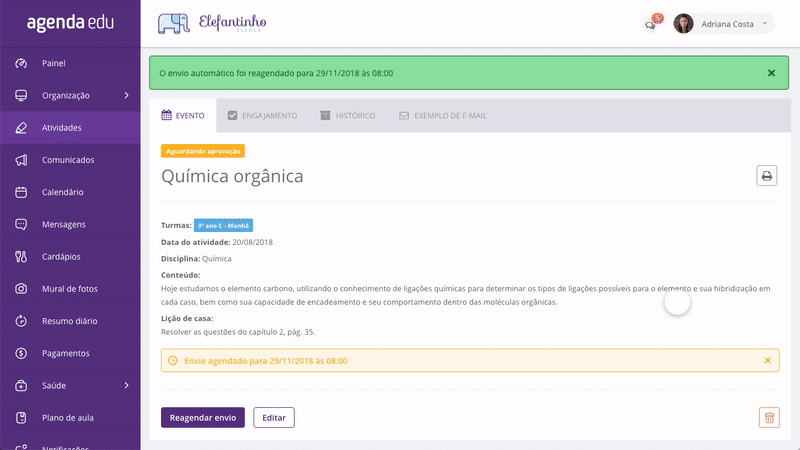Click the agenda edu logo
Image resolution: width=800 pixels, height=450 pixels.
[x=70, y=22]
